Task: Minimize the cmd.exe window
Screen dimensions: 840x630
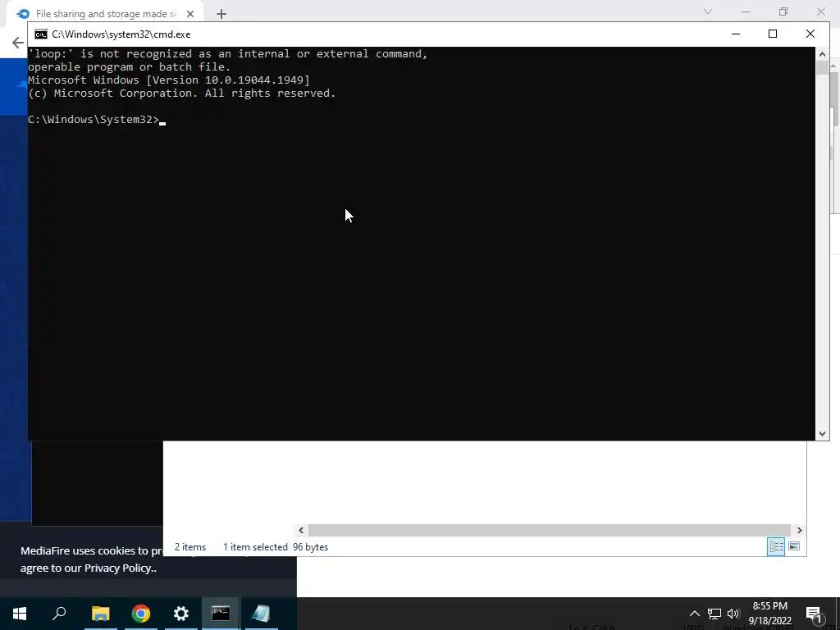Action: [x=736, y=34]
